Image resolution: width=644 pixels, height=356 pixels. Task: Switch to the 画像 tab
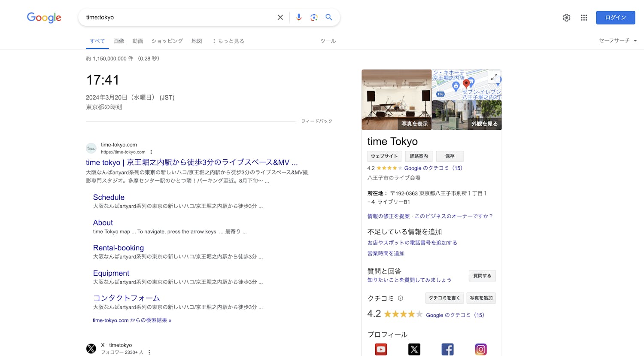point(119,41)
